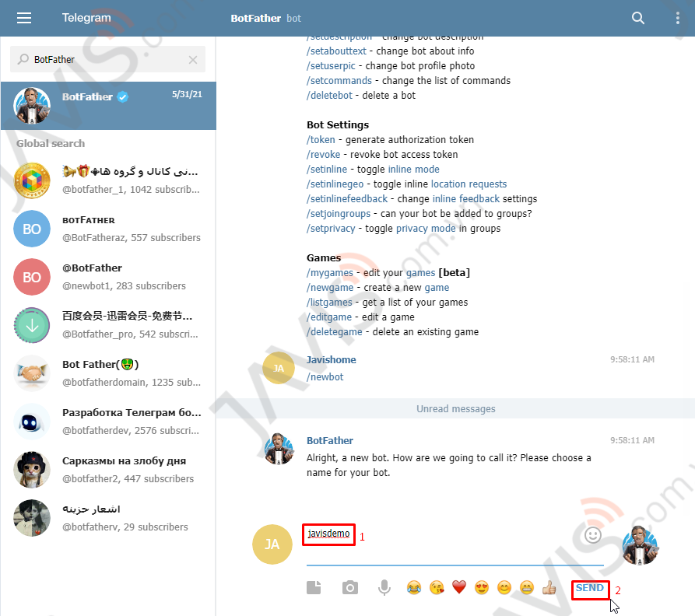Click the /newgame command link
Image resolution: width=695 pixels, height=616 pixels.
click(x=330, y=288)
